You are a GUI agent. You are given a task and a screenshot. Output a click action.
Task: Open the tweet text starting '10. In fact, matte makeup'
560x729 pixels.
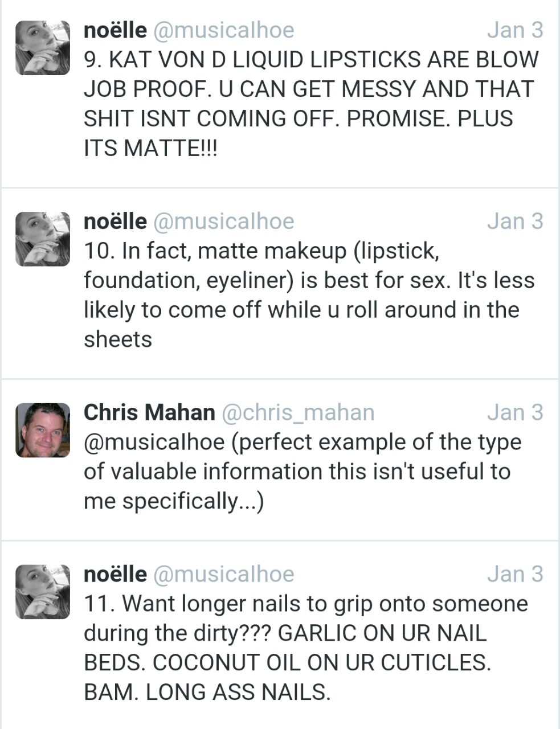tap(309, 295)
